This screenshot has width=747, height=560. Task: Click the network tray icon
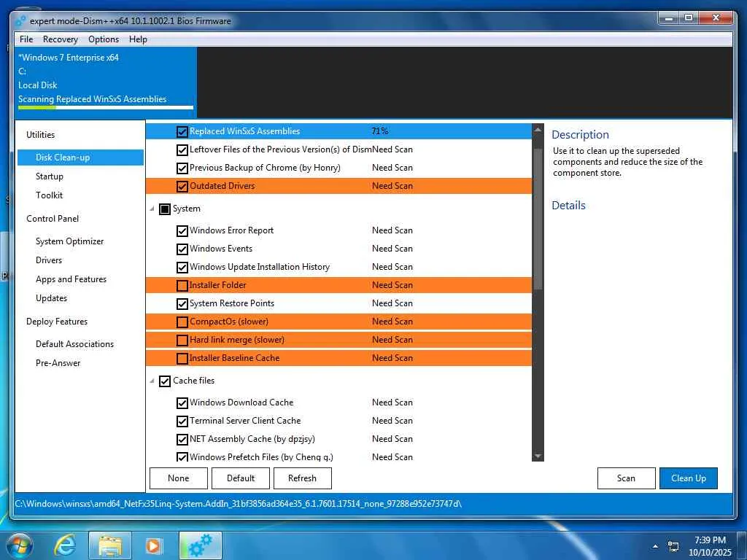click(x=673, y=546)
